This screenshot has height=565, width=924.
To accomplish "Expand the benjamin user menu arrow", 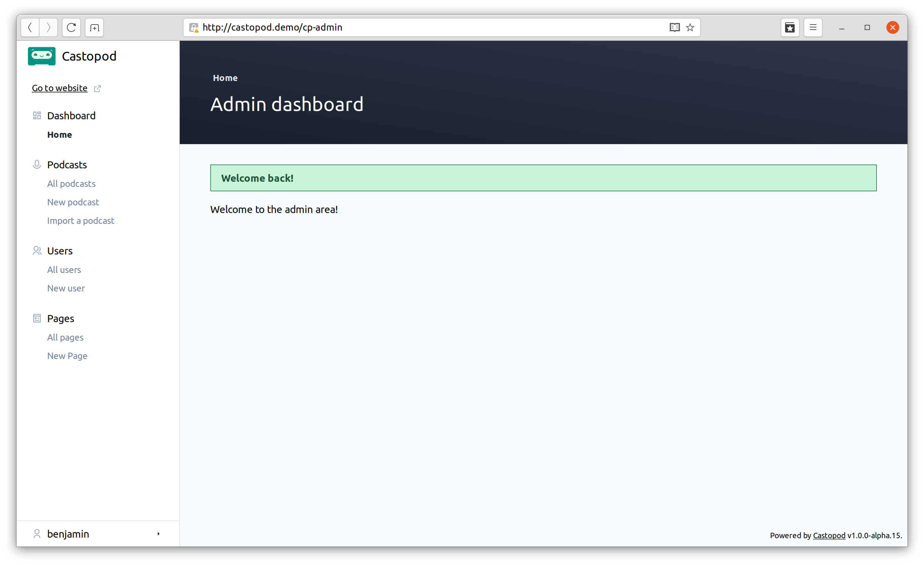I will (159, 533).
